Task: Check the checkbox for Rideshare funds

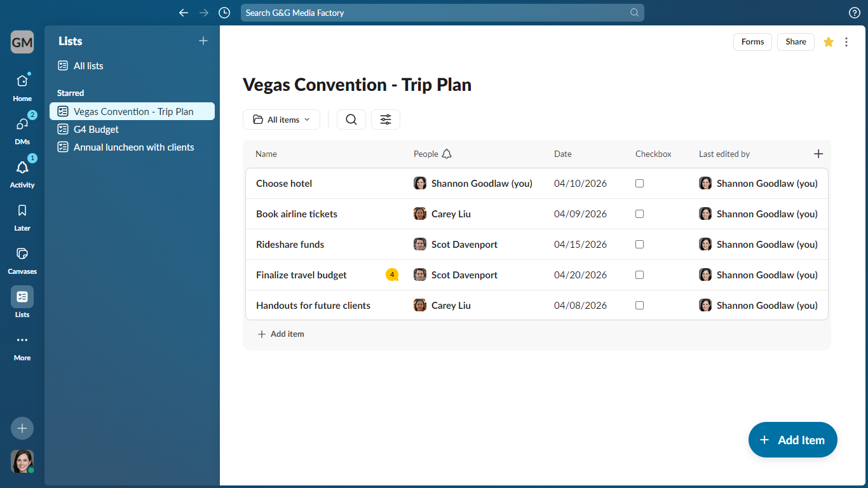Action: [639, 244]
